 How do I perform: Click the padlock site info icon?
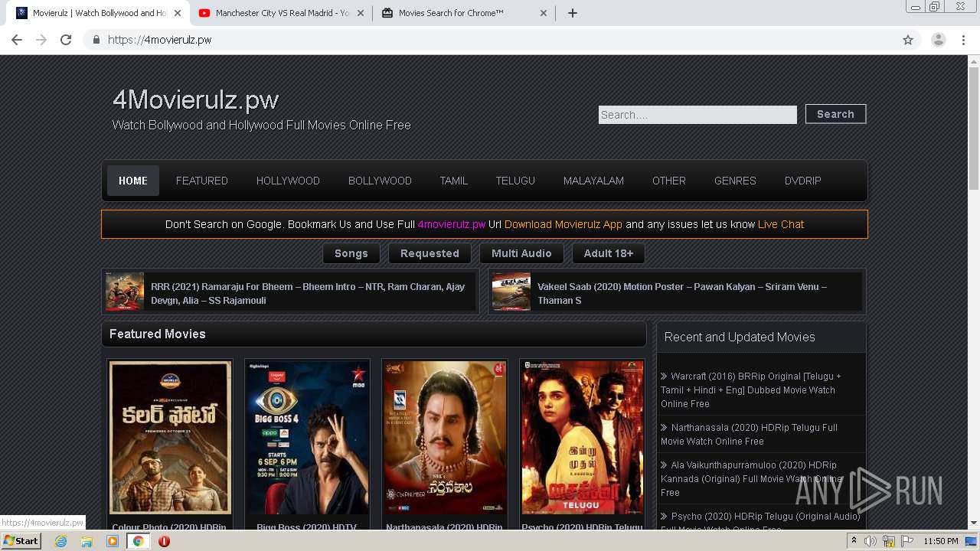(96, 40)
